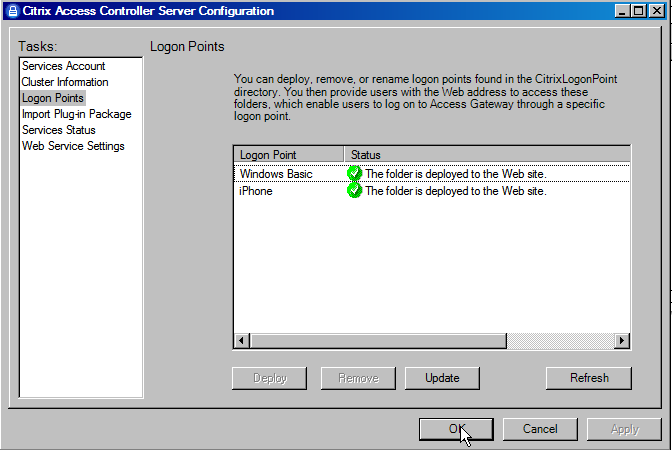Click the right arrow of horizontal scrollbar
Image resolution: width=672 pixels, height=450 pixels.
coord(622,341)
